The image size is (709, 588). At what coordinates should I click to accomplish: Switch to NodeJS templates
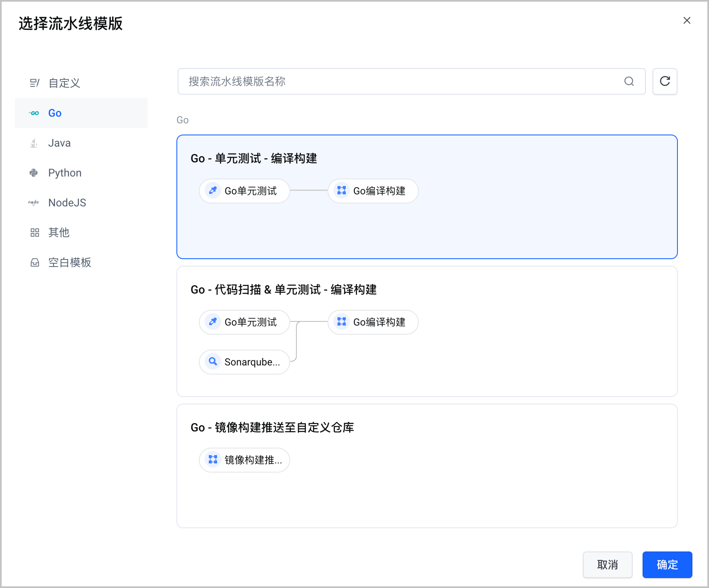(x=81, y=203)
